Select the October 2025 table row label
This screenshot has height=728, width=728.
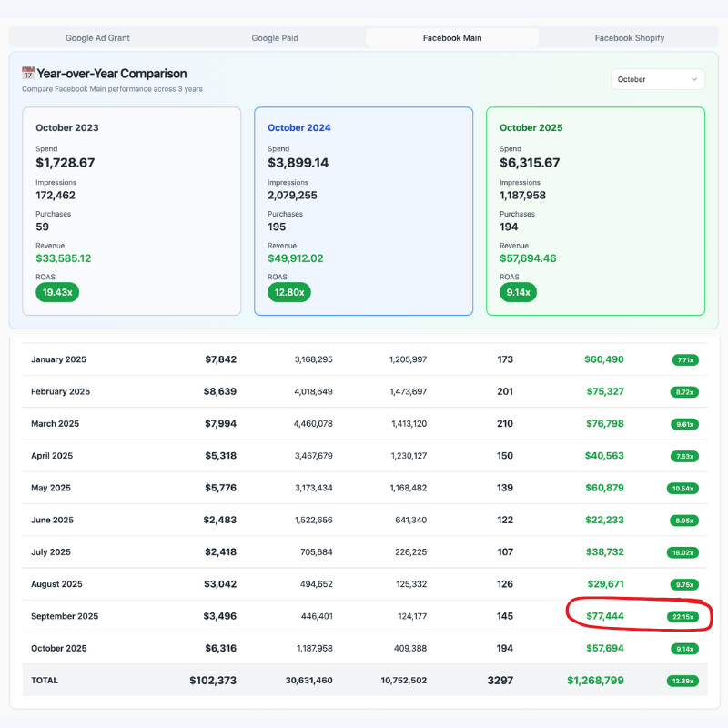tap(58, 648)
